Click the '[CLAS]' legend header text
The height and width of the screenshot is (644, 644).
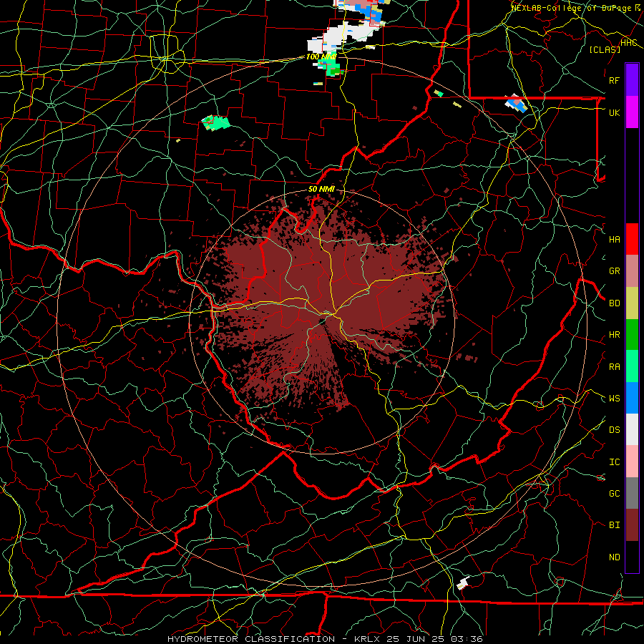(605, 49)
